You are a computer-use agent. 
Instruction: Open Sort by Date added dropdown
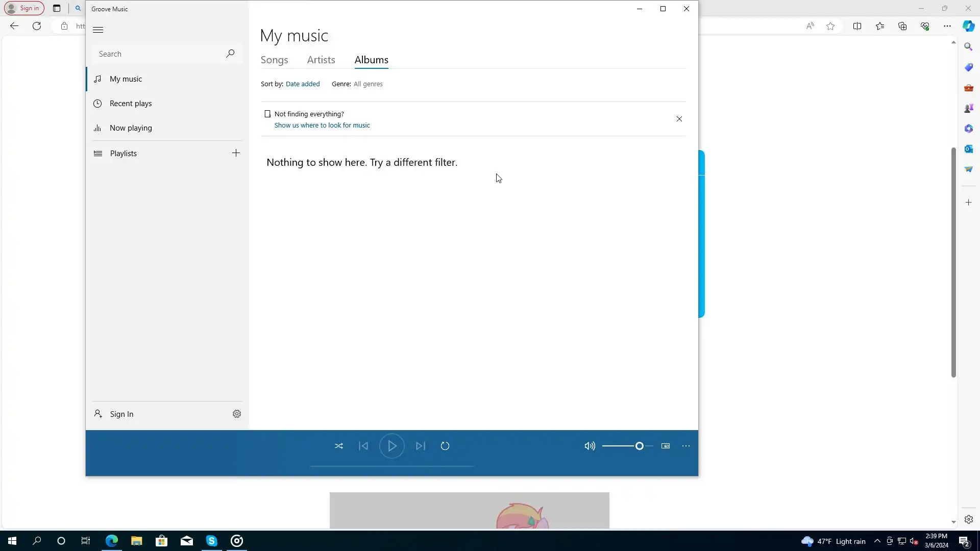pyautogui.click(x=303, y=84)
